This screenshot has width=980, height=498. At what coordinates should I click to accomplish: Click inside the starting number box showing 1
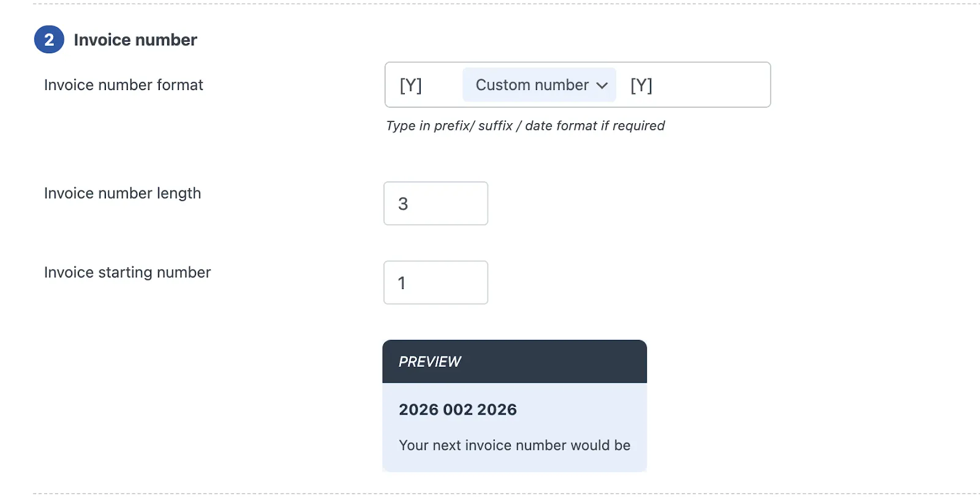tap(435, 282)
